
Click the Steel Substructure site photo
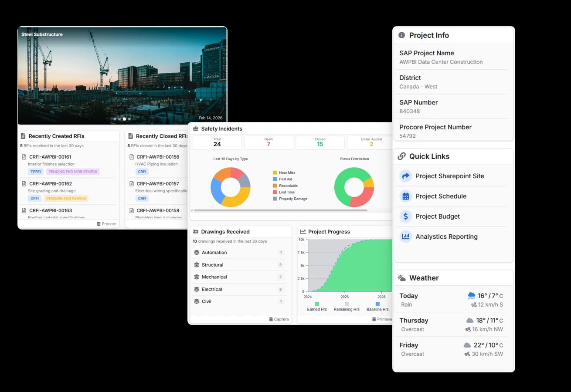[122, 76]
